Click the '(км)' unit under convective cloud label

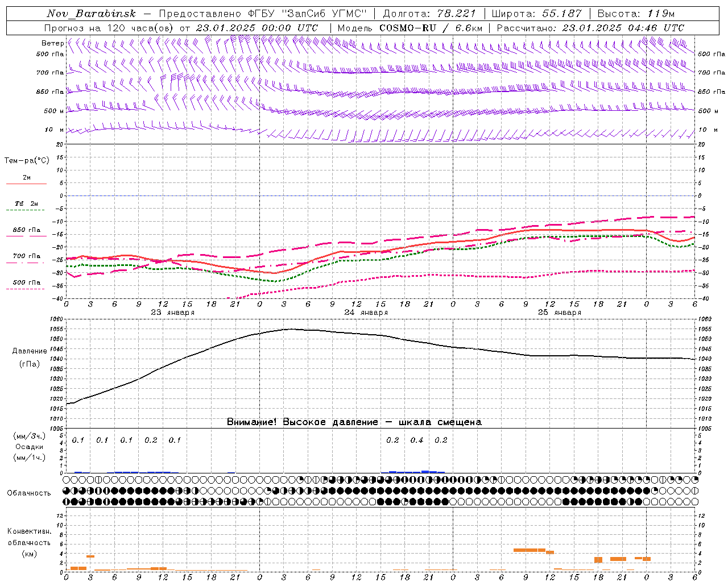[30, 553]
